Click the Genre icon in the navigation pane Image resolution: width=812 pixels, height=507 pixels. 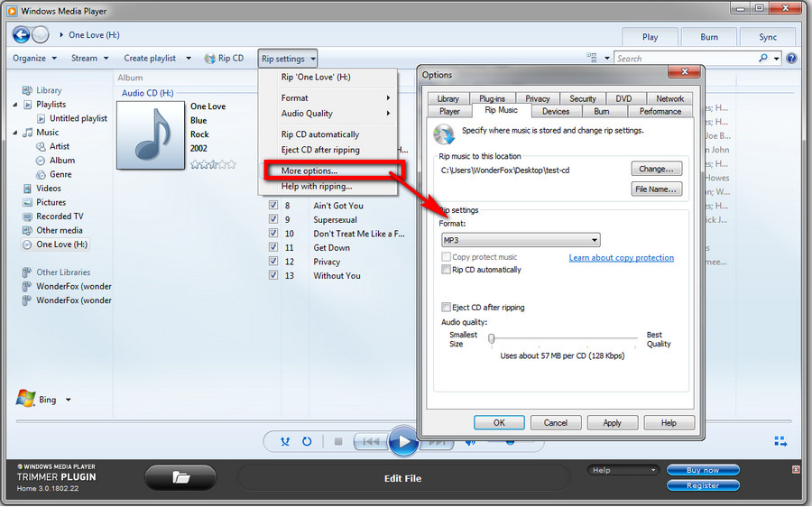pyautogui.click(x=41, y=174)
